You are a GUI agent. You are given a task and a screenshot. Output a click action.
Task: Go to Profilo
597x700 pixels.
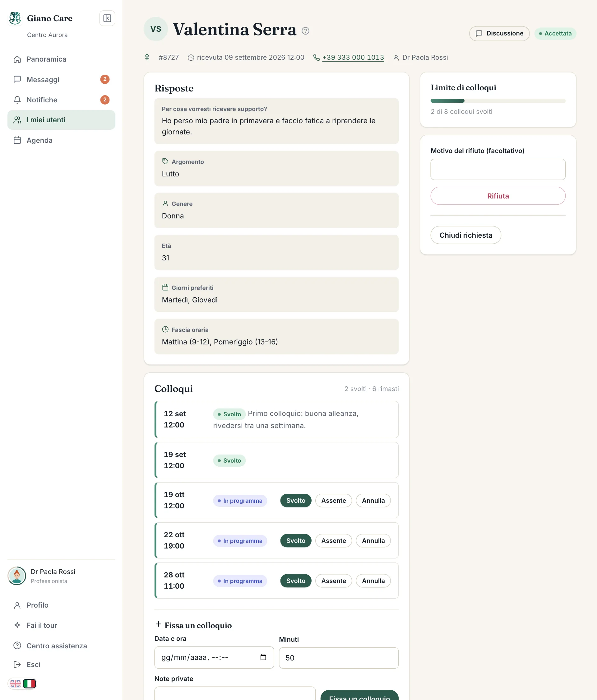pos(61,605)
